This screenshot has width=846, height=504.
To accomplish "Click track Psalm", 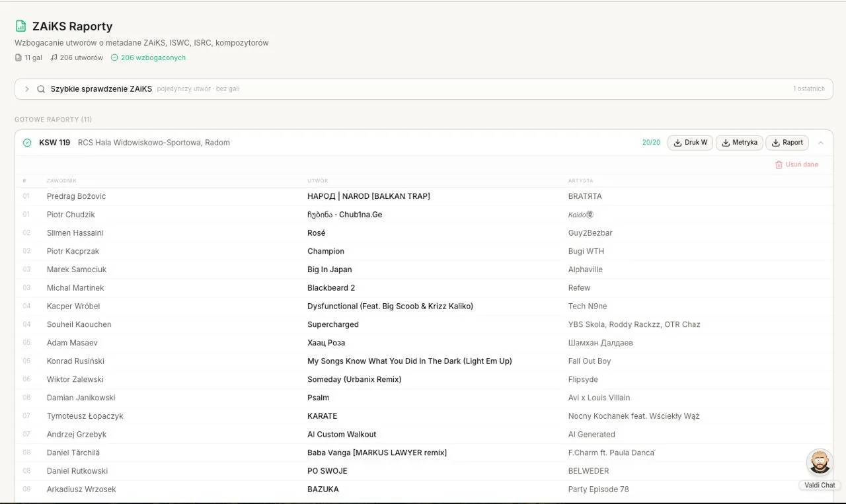I will (x=319, y=398).
